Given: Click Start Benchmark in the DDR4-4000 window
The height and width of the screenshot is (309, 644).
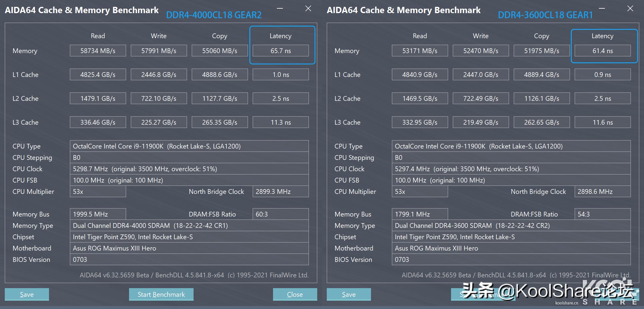Looking at the screenshot, I should tap(161, 294).
